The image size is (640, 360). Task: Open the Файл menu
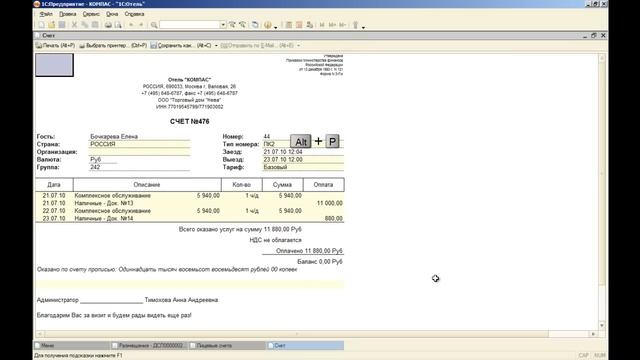[x=46, y=14]
